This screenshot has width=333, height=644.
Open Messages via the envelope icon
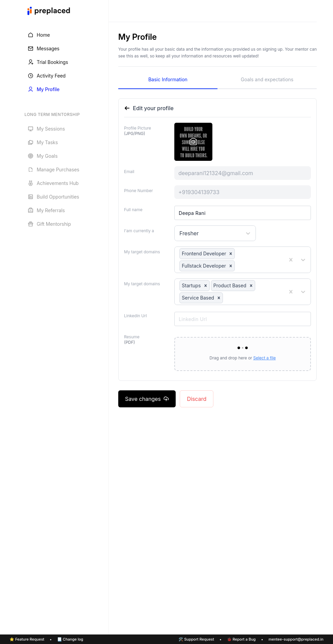click(x=31, y=49)
